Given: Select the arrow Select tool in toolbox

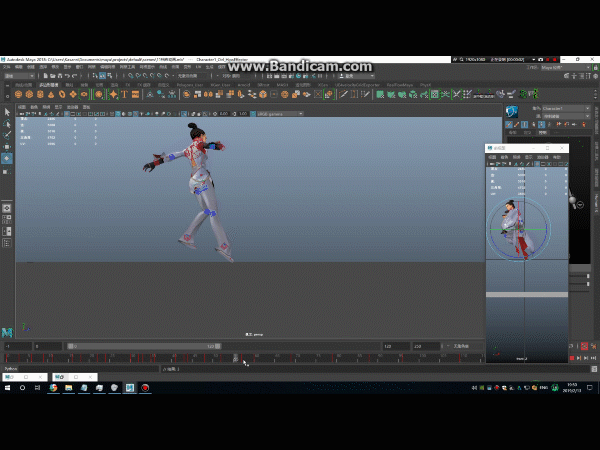Looking at the screenshot, I should coord(7,112).
